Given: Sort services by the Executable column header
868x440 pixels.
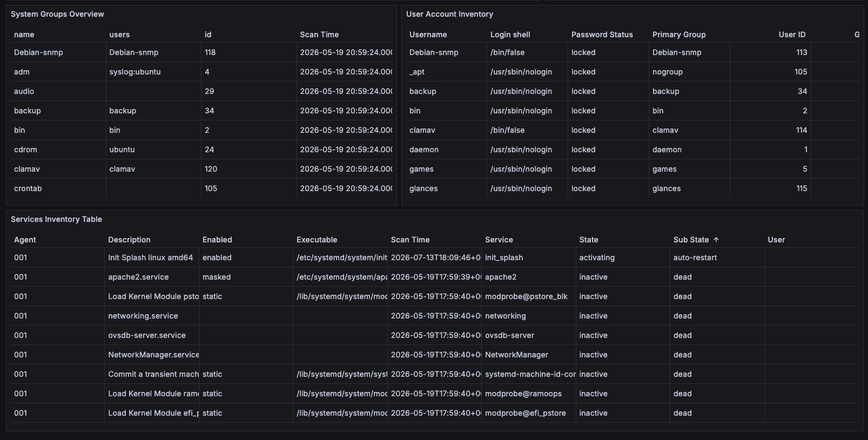Looking at the screenshot, I should pos(317,240).
